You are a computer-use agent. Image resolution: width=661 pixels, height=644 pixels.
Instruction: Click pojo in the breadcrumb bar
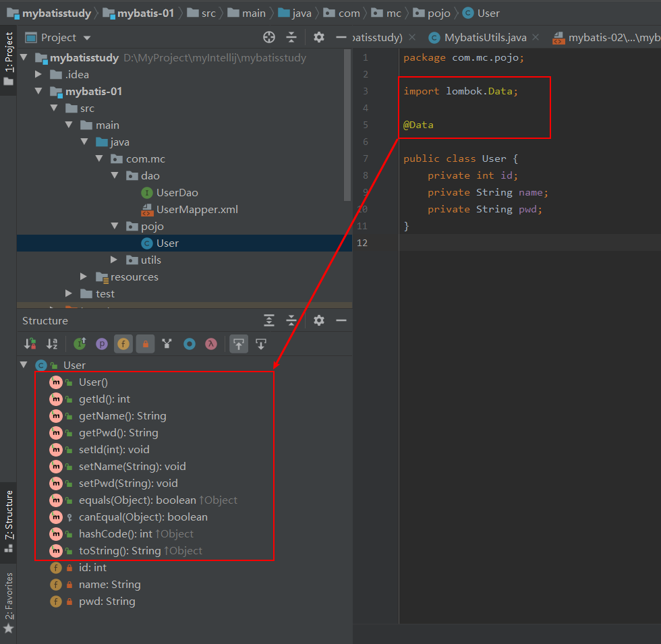click(x=432, y=13)
